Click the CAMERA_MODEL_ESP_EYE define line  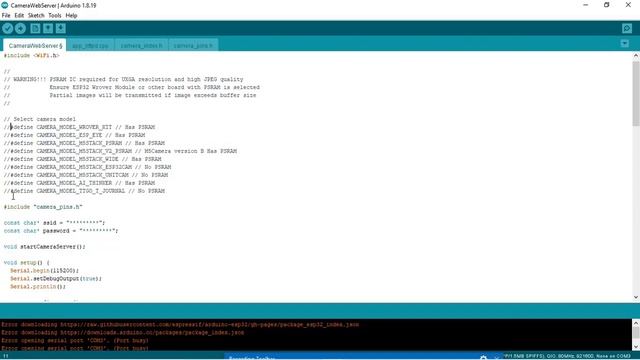click(x=74, y=135)
